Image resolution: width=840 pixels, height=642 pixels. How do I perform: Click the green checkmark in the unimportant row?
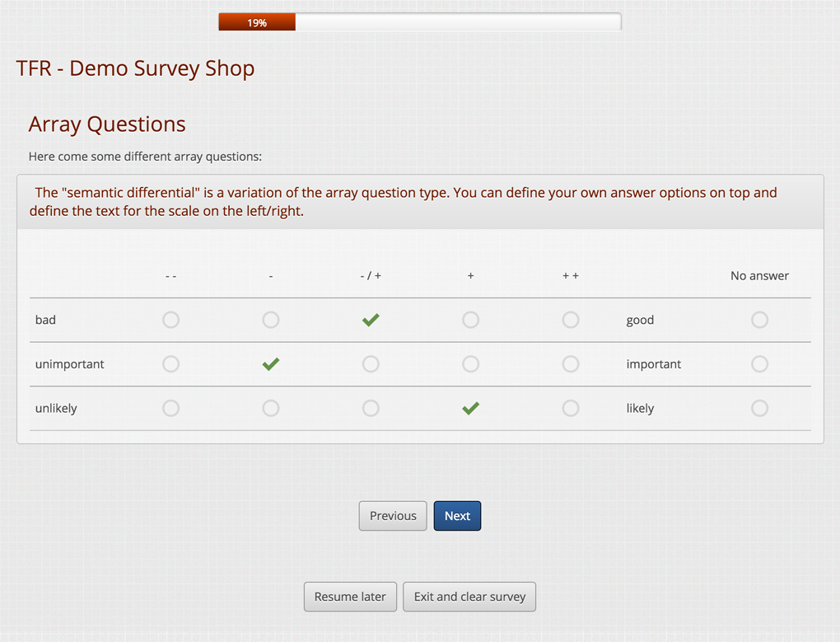[x=271, y=363]
